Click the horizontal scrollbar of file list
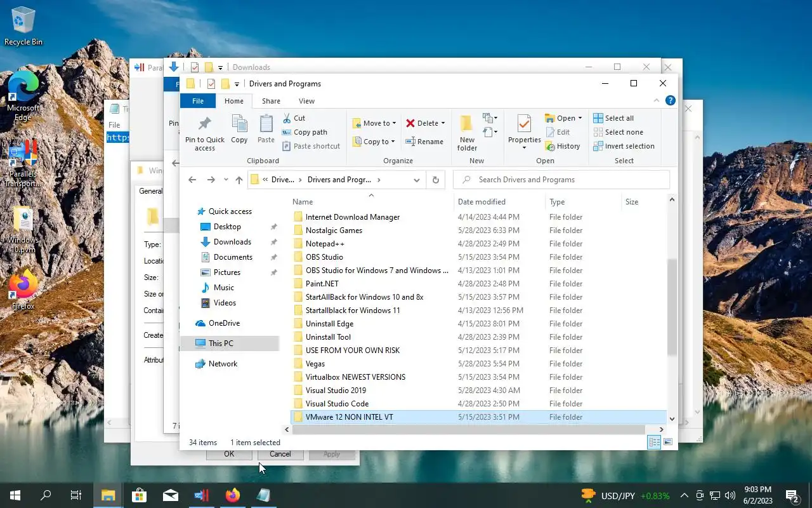812x508 pixels. tap(469, 430)
